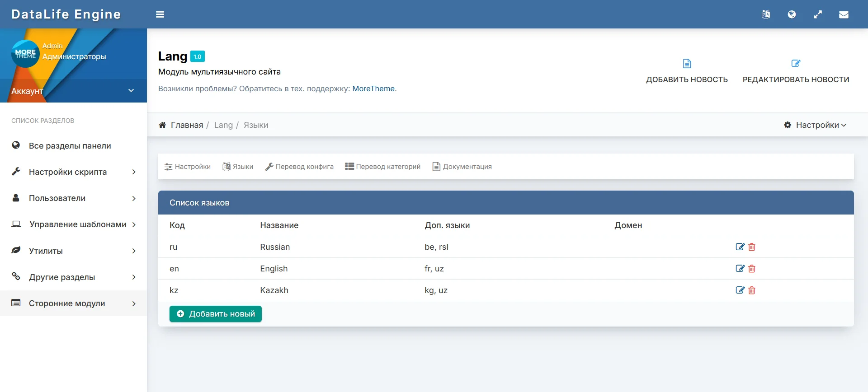Click the hamburger sidebar toggle icon
Image resolution: width=868 pixels, height=392 pixels.
point(160,14)
